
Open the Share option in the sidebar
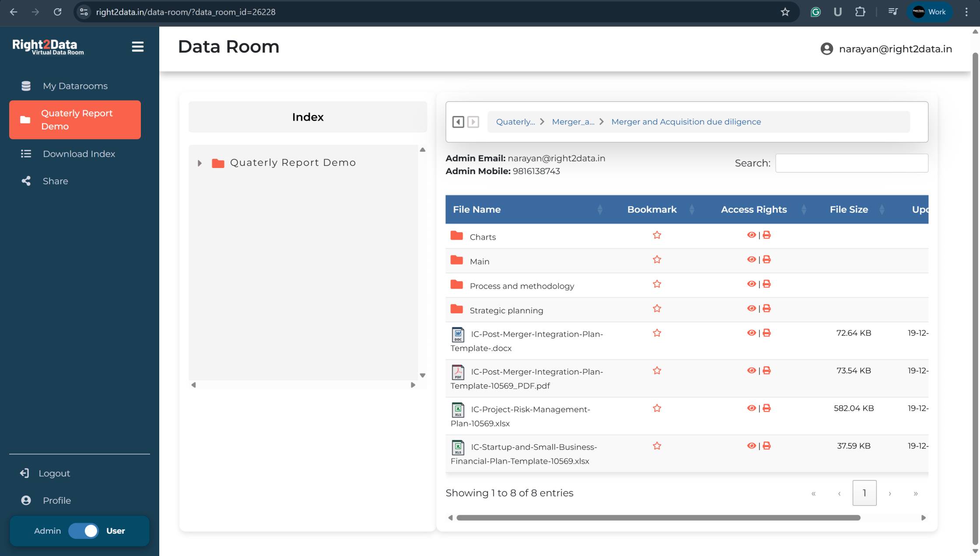(55, 181)
